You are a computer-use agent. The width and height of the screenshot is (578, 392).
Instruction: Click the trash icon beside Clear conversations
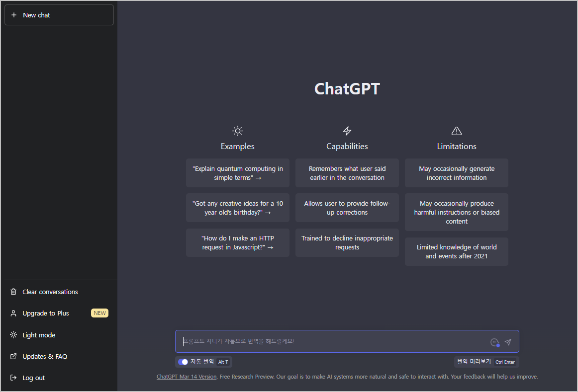tap(13, 292)
